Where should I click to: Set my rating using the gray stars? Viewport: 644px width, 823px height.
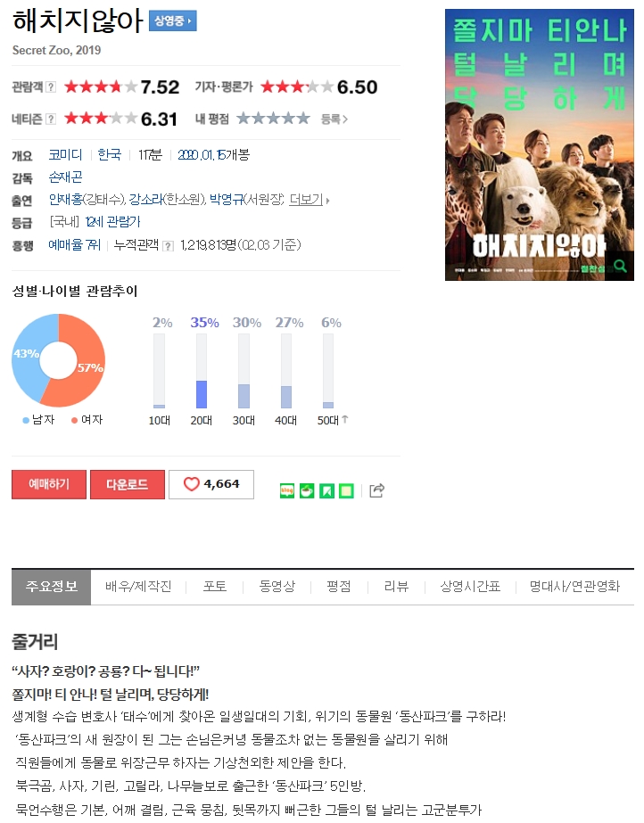273,119
